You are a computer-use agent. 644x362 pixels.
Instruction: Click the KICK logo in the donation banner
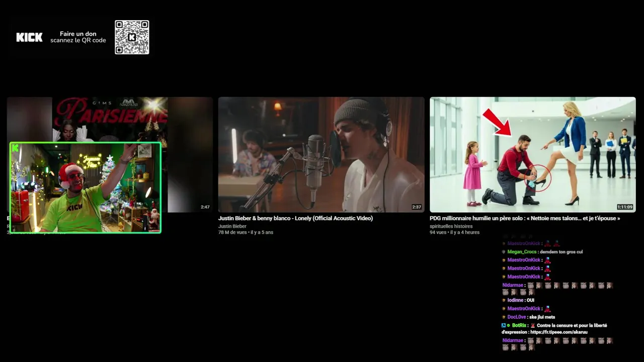29,37
